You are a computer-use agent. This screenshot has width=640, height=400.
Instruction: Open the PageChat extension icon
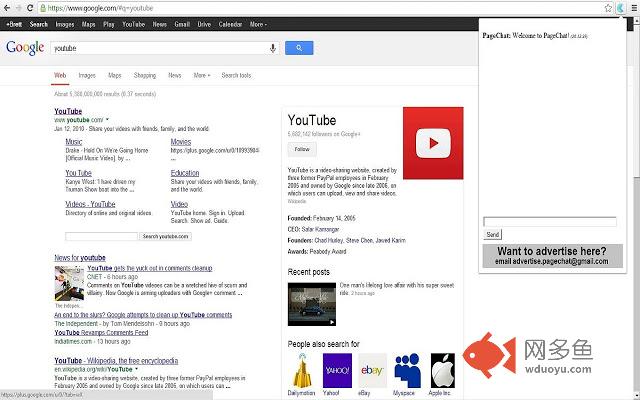pos(621,8)
